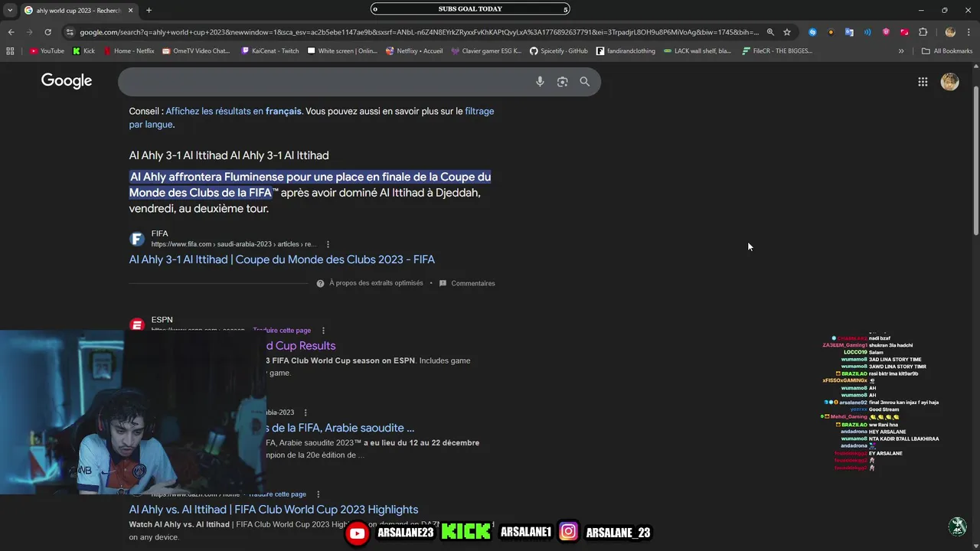Viewport: 980px width, 551px height.
Task: Open the Chrome three-dot menu
Action: [x=968, y=32]
